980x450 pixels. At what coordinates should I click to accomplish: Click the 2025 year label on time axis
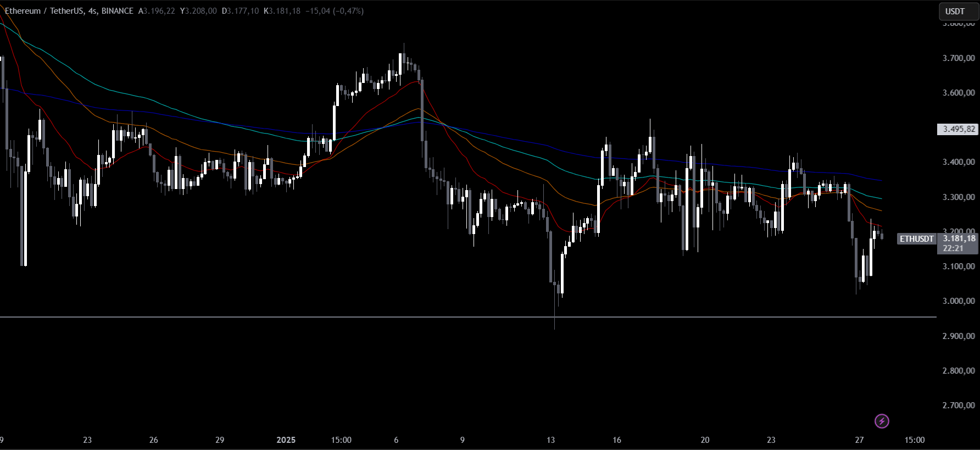[x=286, y=440]
